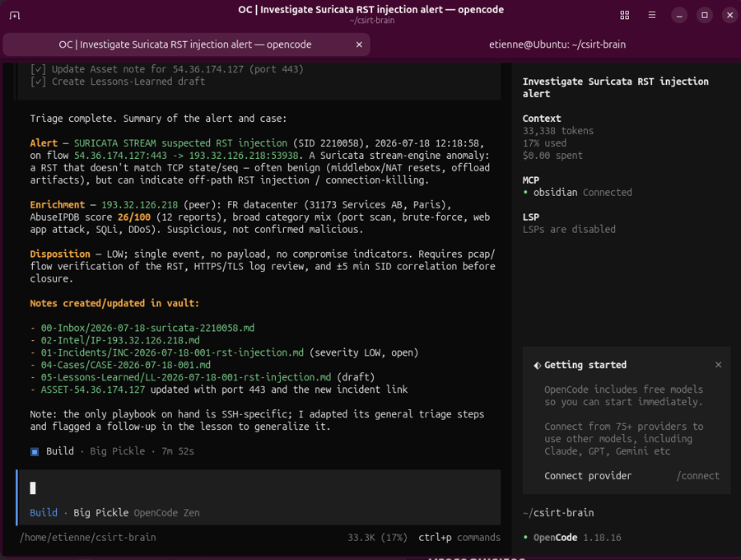Click Notes created/updated in vault heading
This screenshot has width=741, height=560.
[114, 303]
